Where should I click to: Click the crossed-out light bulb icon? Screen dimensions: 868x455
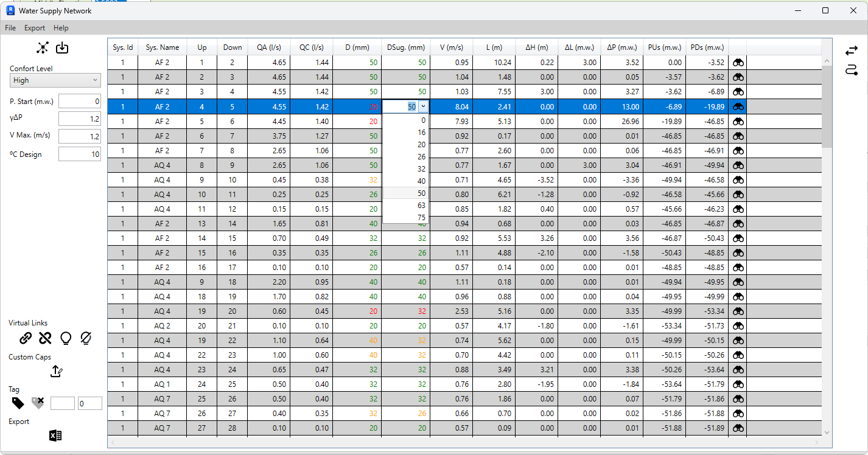tap(86, 338)
